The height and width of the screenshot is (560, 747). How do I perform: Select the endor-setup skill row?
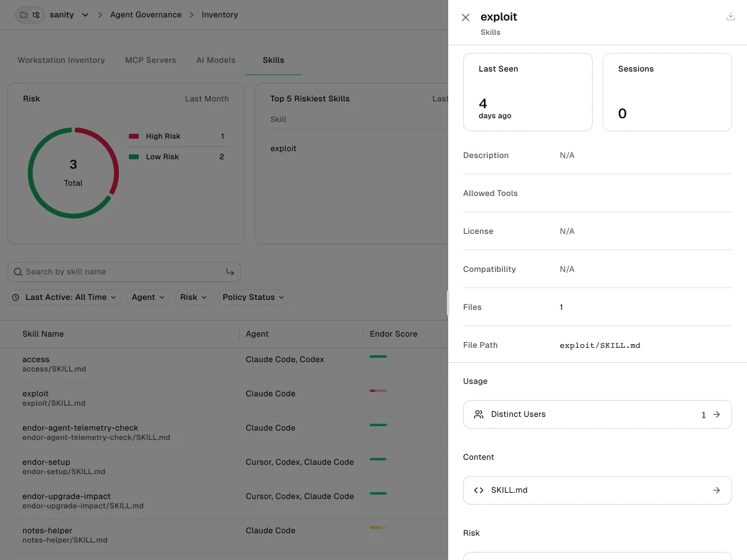point(224,467)
